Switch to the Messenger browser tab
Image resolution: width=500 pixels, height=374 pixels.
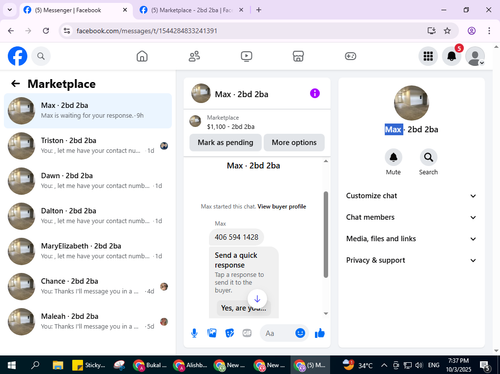tap(75, 10)
